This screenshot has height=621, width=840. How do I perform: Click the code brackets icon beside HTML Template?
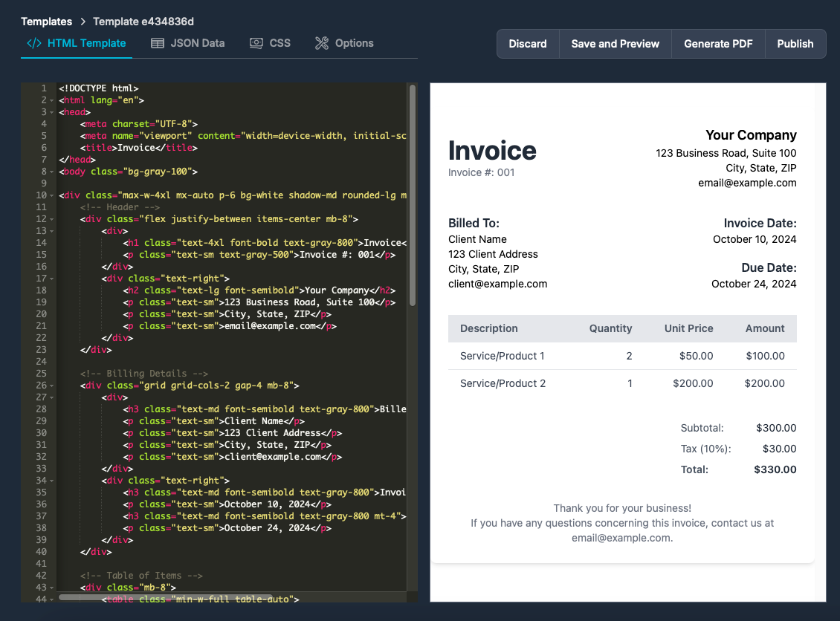point(34,43)
